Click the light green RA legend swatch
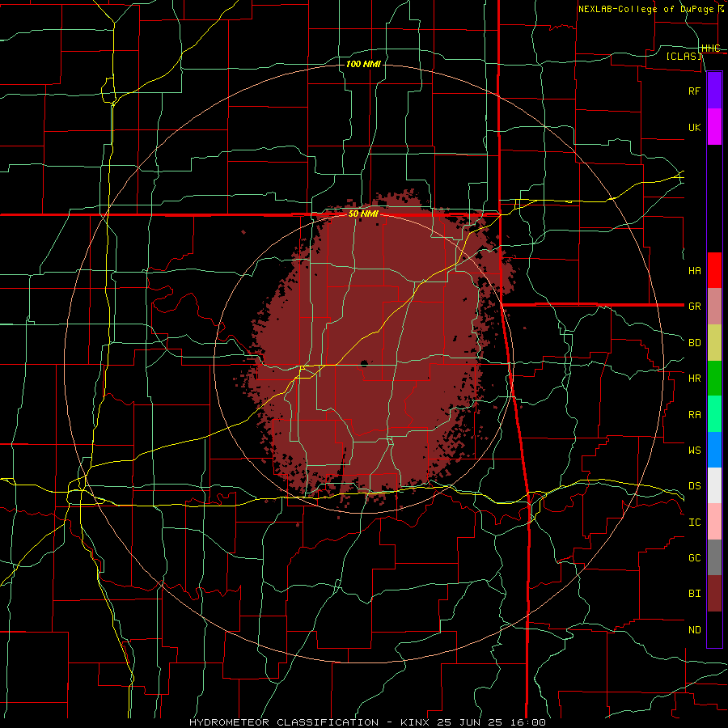The height and width of the screenshot is (728, 728). pyautogui.click(x=714, y=414)
